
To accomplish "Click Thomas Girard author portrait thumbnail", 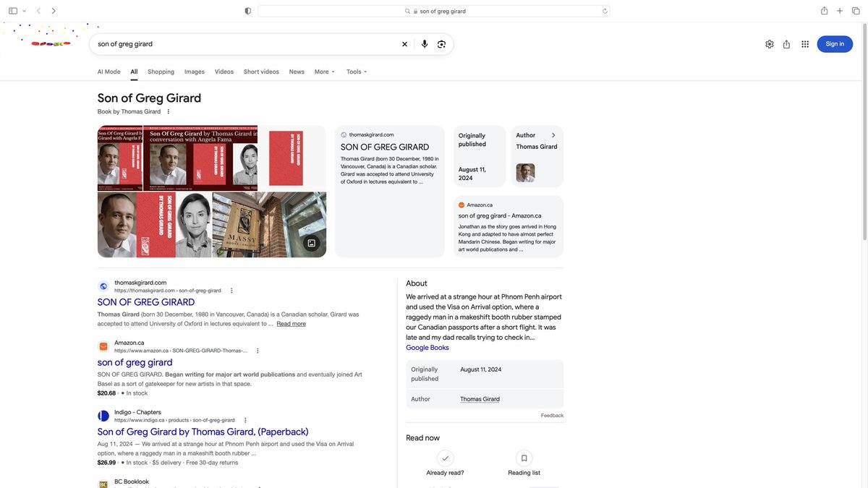I will click(x=525, y=173).
